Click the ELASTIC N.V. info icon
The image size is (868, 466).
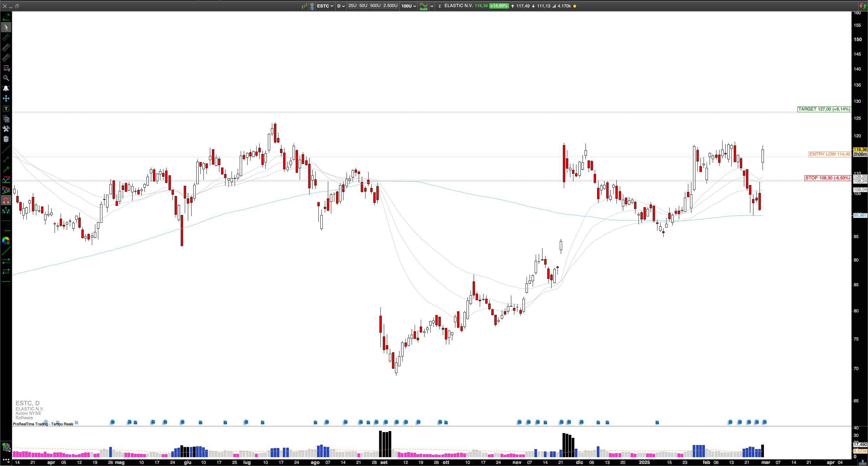click(x=439, y=6)
